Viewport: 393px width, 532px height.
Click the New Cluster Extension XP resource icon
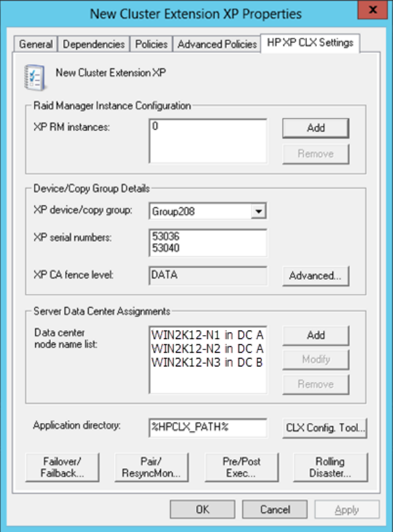35,78
